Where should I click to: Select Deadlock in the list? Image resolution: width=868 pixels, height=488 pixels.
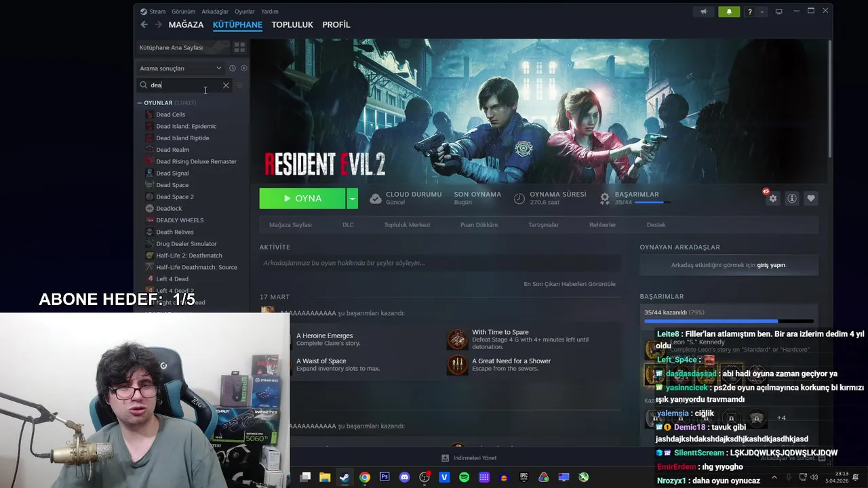(x=169, y=209)
